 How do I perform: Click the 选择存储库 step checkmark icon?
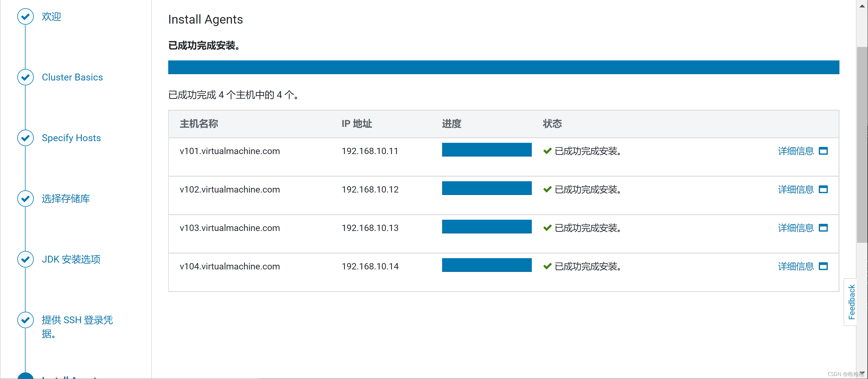coord(25,199)
